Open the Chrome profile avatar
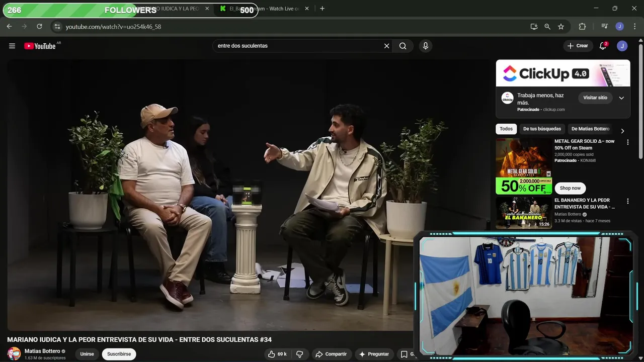644x362 pixels. (x=620, y=27)
